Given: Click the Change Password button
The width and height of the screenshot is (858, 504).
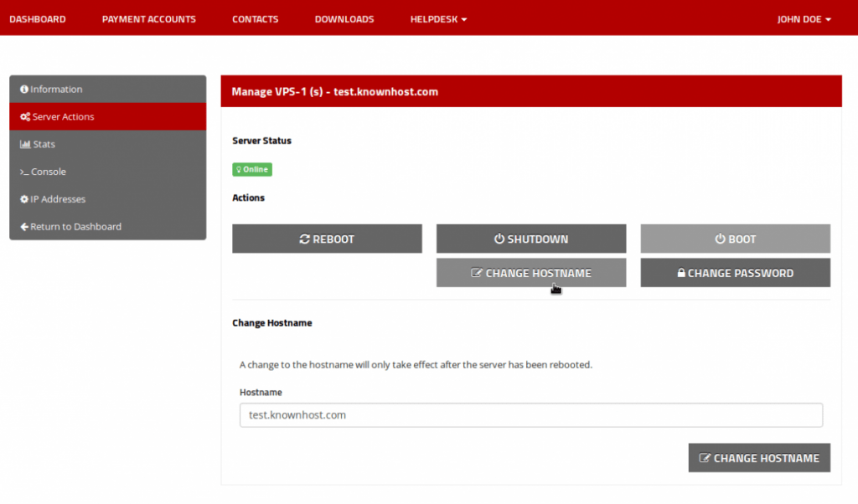Looking at the screenshot, I should click(735, 273).
